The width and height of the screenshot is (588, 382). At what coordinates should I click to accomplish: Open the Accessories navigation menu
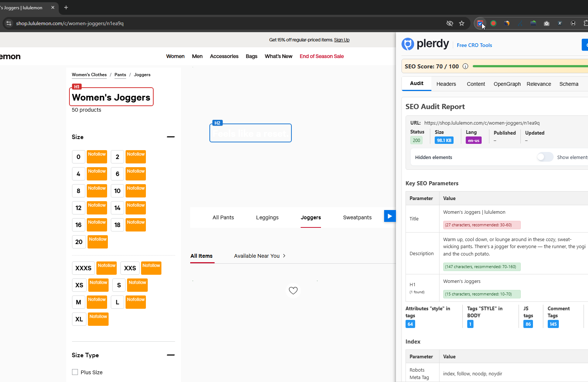(224, 56)
